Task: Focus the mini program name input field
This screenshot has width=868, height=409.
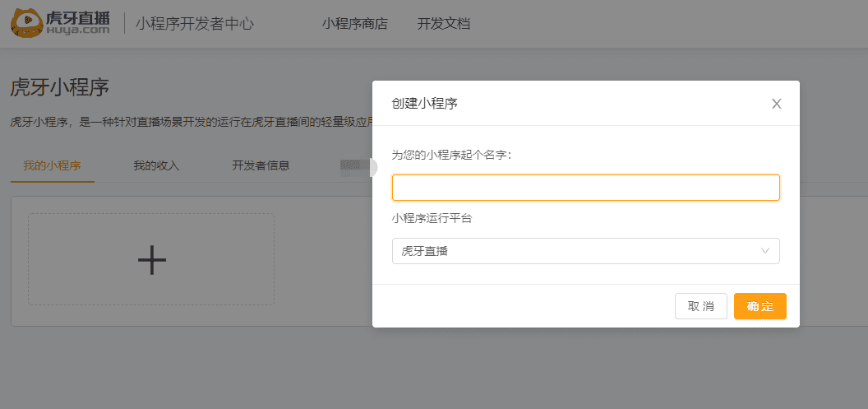Action: pos(585,188)
